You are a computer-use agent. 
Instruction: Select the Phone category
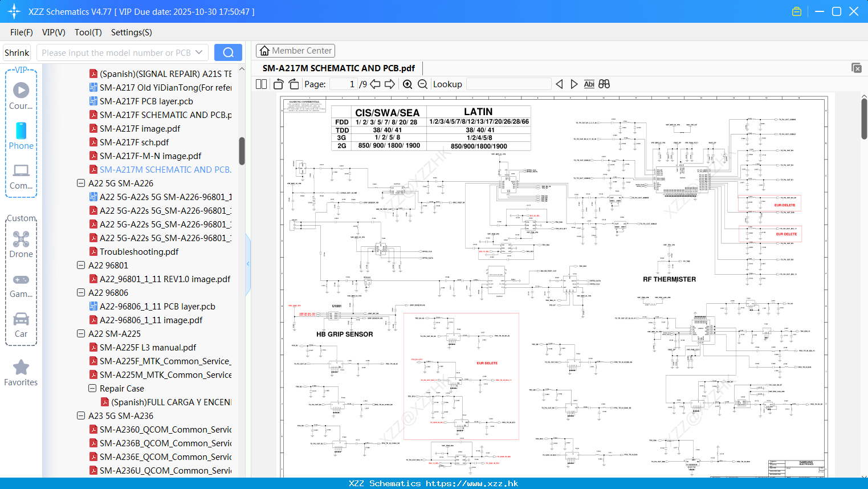tap(21, 136)
